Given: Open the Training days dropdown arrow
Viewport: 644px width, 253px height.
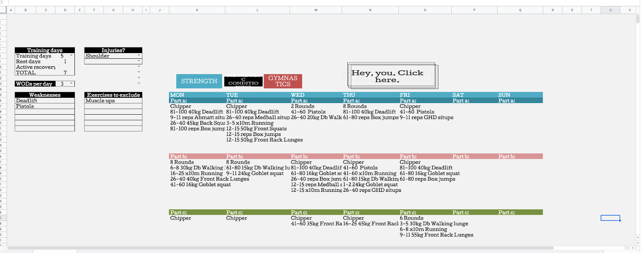Looking at the screenshot, I should click(72, 56).
